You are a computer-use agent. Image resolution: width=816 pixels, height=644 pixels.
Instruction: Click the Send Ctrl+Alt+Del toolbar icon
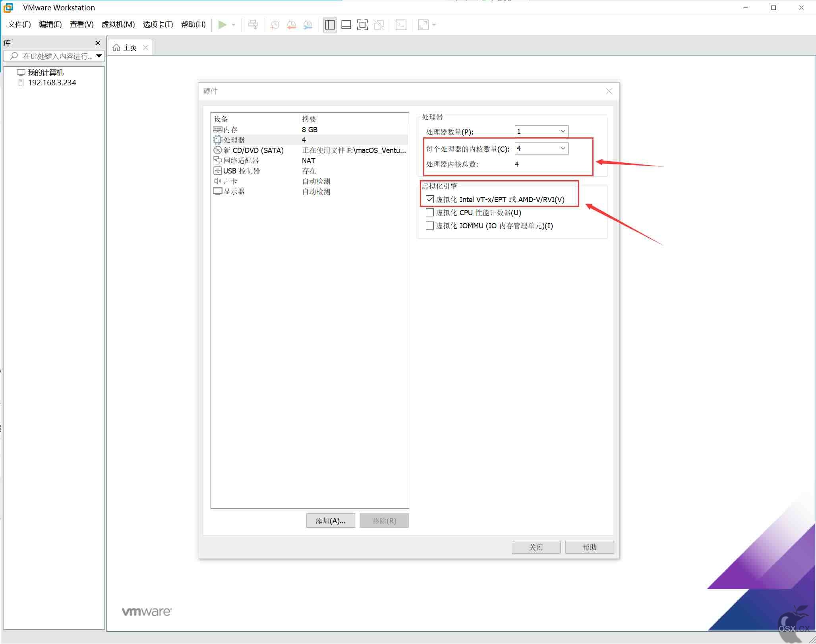pos(253,25)
